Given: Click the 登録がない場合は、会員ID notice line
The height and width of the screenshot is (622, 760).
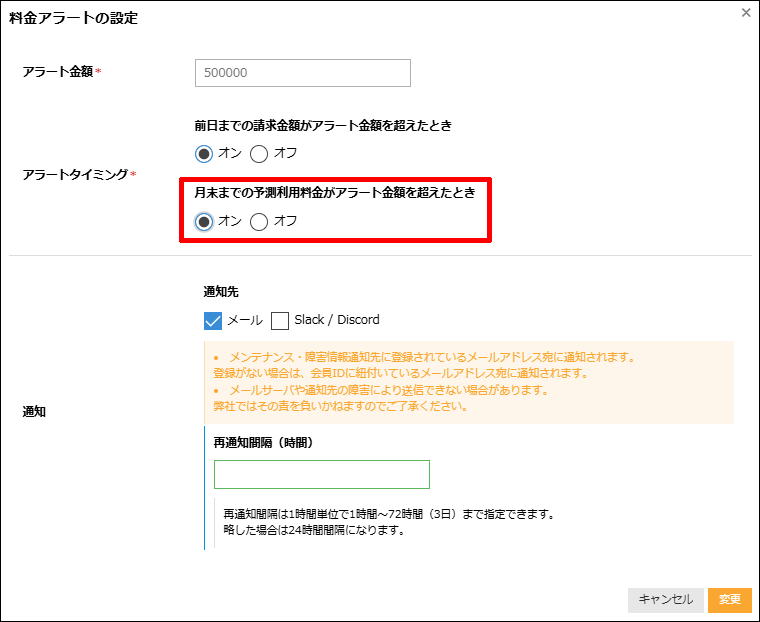Looking at the screenshot, I should [401, 373].
